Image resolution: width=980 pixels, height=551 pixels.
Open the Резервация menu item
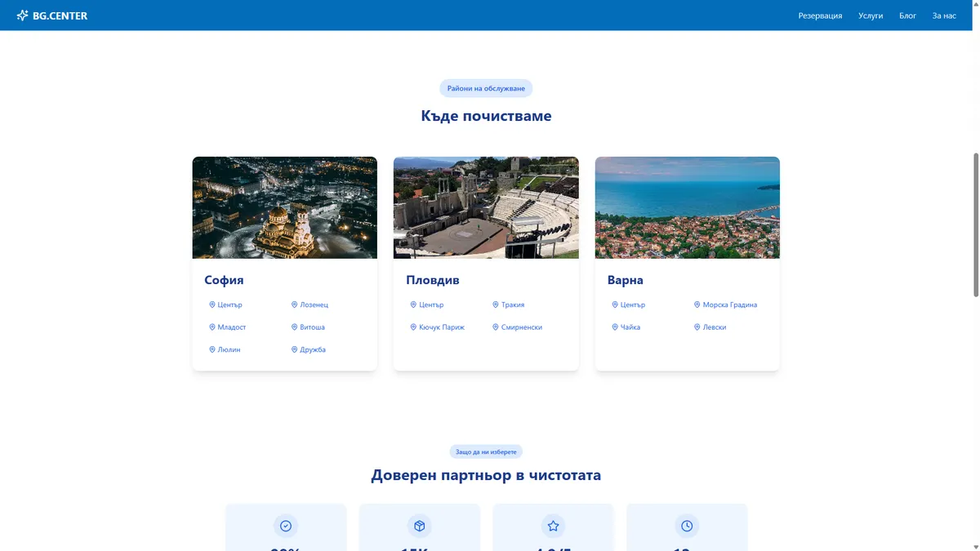pyautogui.click(x=820, y=15)
